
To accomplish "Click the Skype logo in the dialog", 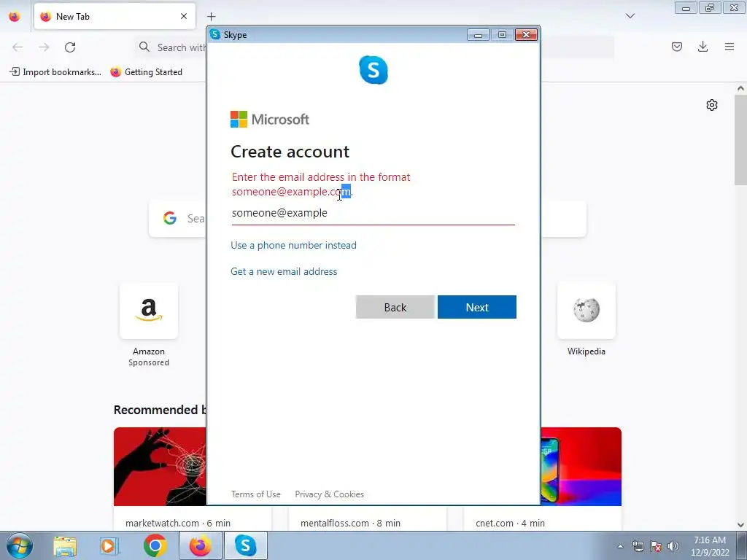I will click(x=373, y=70).
